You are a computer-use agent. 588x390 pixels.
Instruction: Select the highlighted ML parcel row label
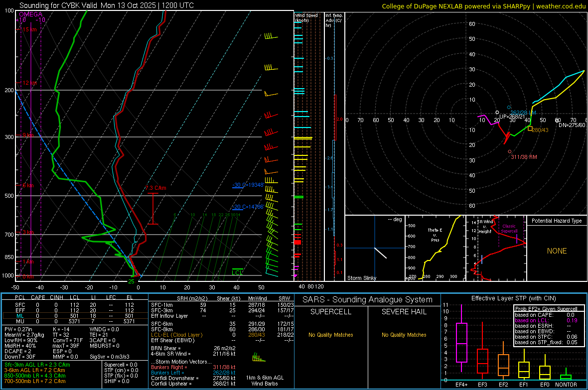tap(20, 316)
